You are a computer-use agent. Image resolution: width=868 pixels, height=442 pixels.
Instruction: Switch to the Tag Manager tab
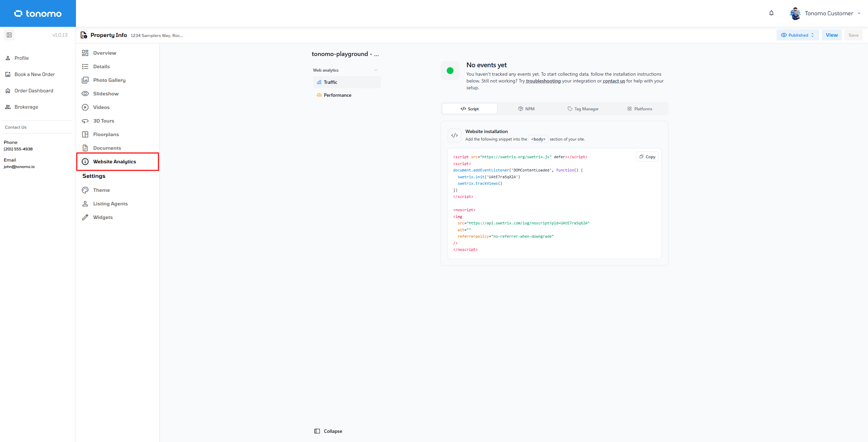pos(583,109)
